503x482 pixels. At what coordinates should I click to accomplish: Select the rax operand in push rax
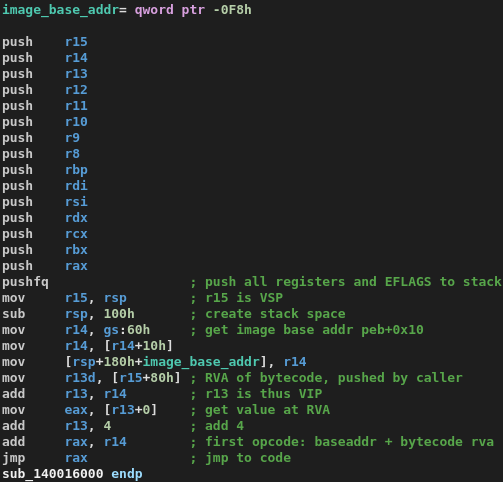[76, 266]
